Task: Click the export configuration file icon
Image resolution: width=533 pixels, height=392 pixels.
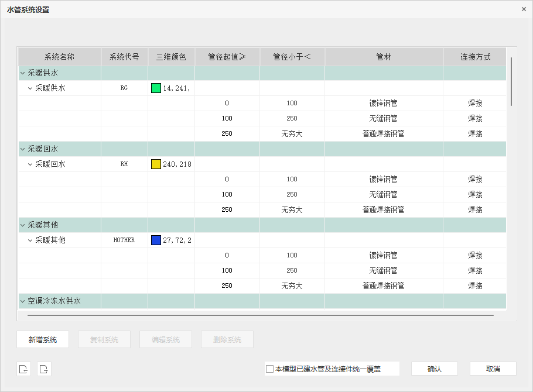Action: tap(45, 369)
